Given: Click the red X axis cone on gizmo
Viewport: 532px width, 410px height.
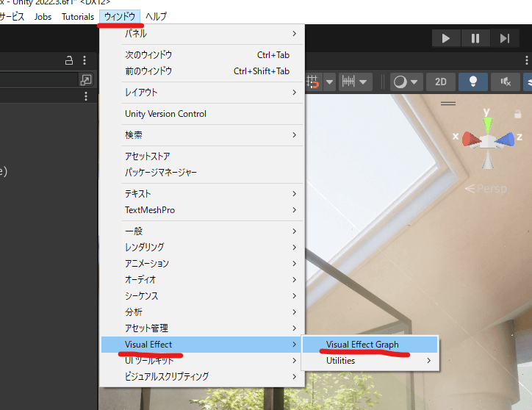Looking at the screenshot, I should coord(468,138).
